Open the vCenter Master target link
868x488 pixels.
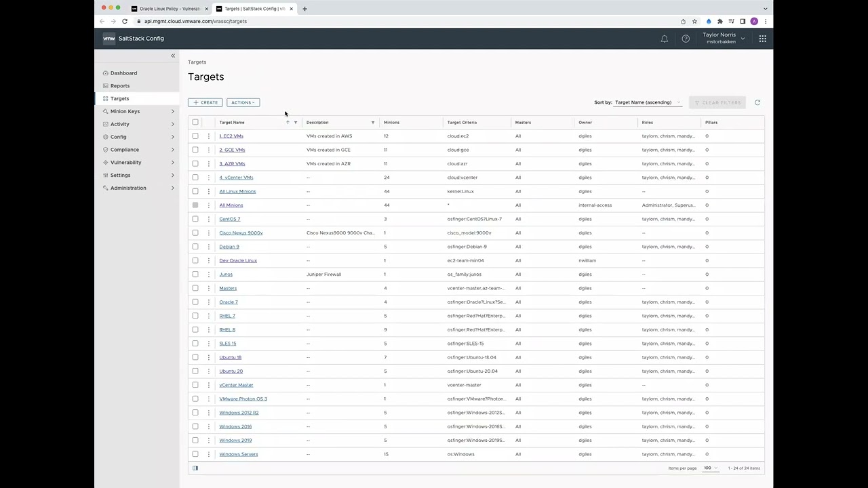coord(236,385)
